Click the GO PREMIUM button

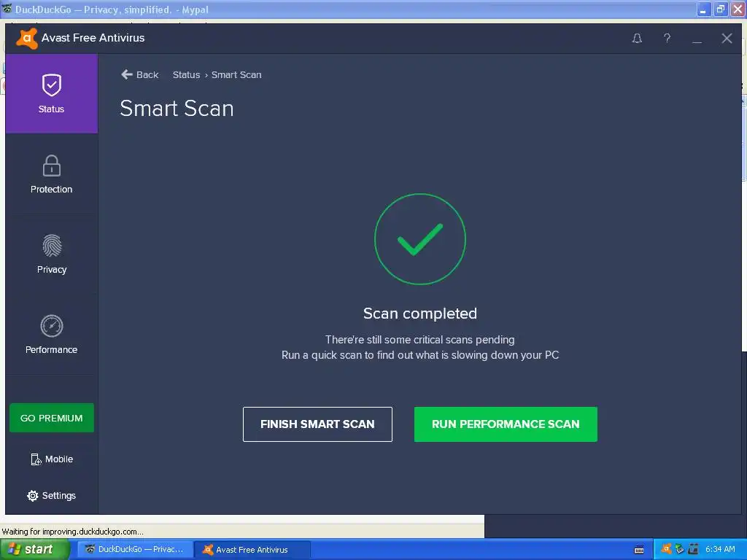pyautogui.click(x=52, y=418)
